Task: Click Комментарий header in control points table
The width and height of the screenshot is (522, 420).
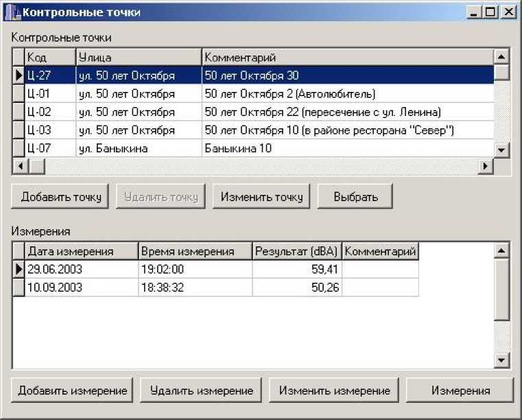Action: [348, 57]
